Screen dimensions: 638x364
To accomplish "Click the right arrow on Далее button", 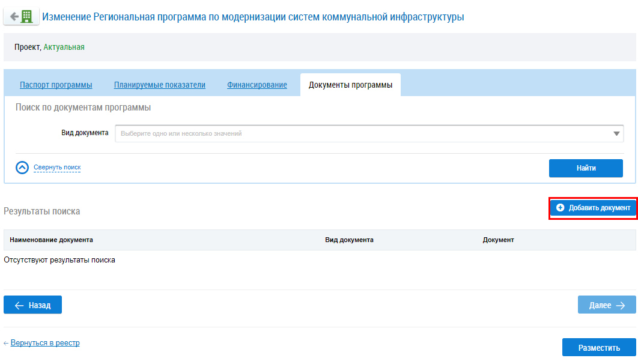I will tap(621, 305).
